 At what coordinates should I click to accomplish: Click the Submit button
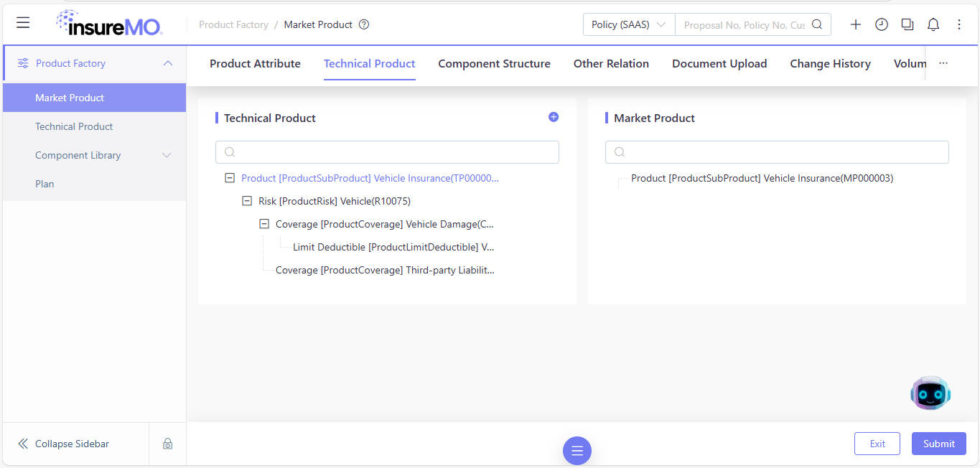(939, 444)
